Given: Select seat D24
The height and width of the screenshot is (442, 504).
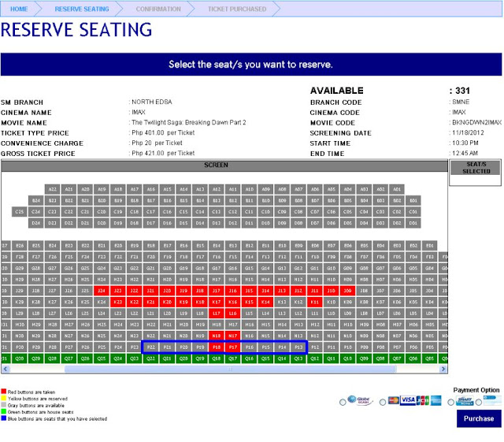Looking at the screenshot, I should (x=36, y=223).
